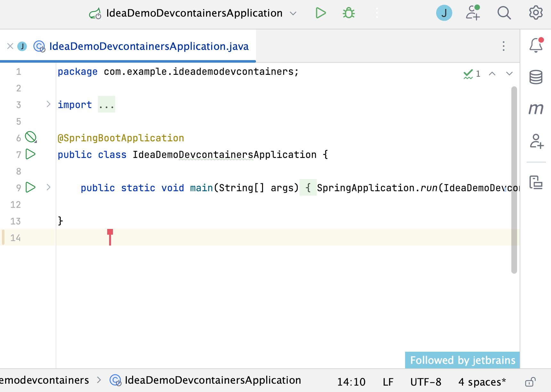This screenshot has height=392, width=551.
Task: Open the Notifications bell panel
Action: (536, 46)
